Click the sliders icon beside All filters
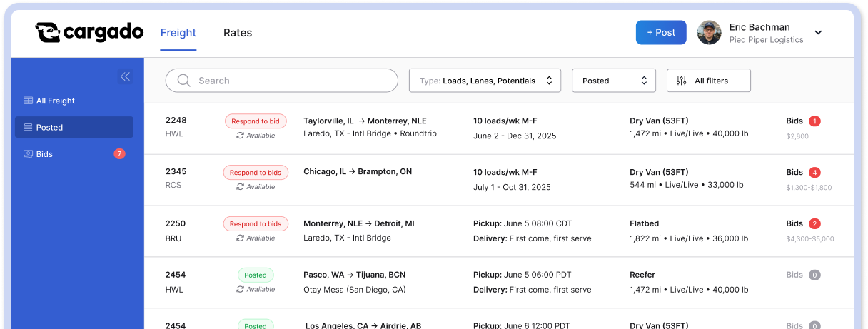Screen dimensions: 868x329 coord(681,81)
